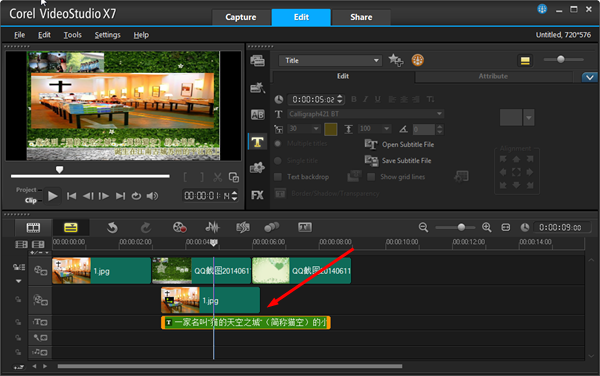
Task: Click the System Volume speaker button
Action: pyautogui.click(x=152, y=196)
